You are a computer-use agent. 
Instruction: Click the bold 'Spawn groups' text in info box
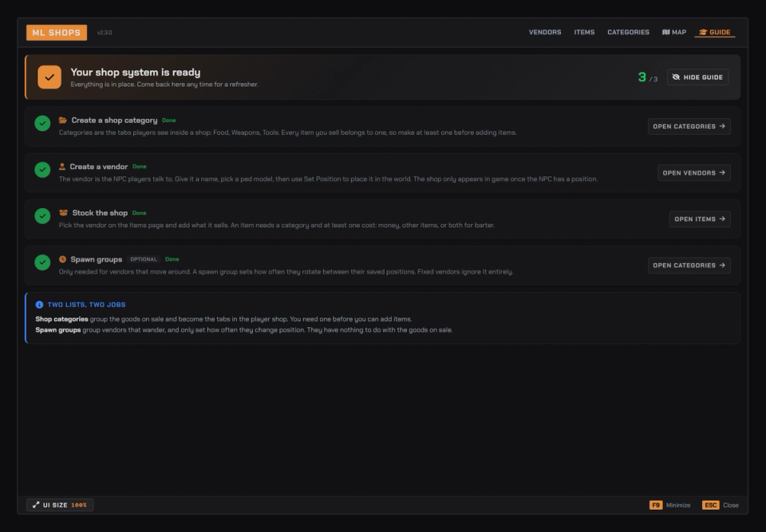pyautogui.click(x=57, y=329)
